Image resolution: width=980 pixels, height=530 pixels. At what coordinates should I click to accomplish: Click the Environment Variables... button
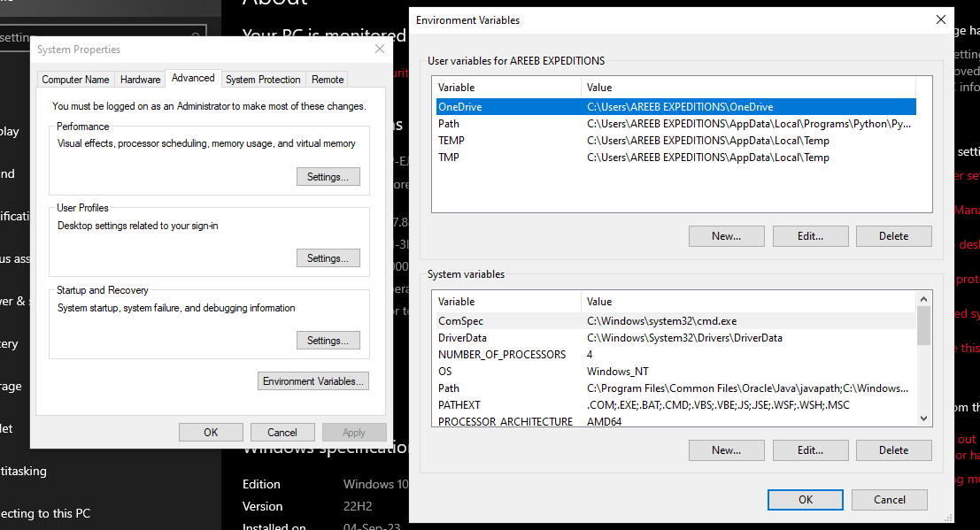click(313, 381)
